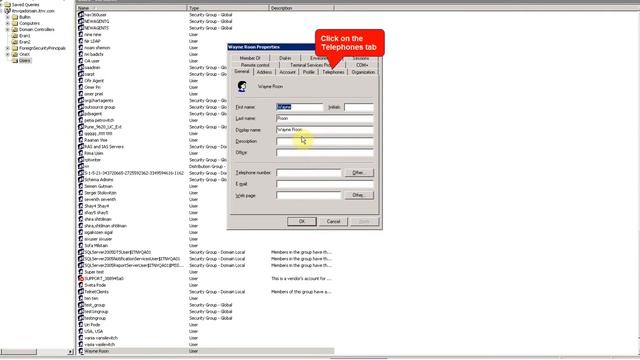The image size is (640, 360).
Task: Click the Last name input field
Action: pos(324,118)
